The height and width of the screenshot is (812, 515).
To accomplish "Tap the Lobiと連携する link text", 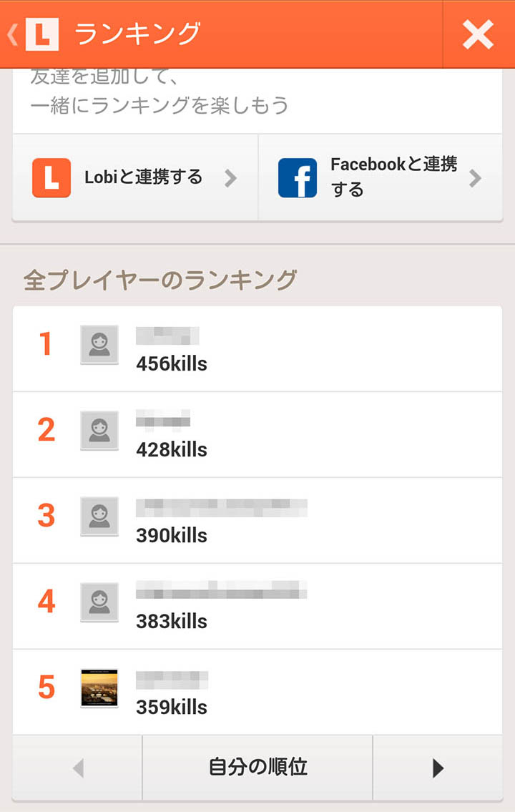I will point(144,177).
